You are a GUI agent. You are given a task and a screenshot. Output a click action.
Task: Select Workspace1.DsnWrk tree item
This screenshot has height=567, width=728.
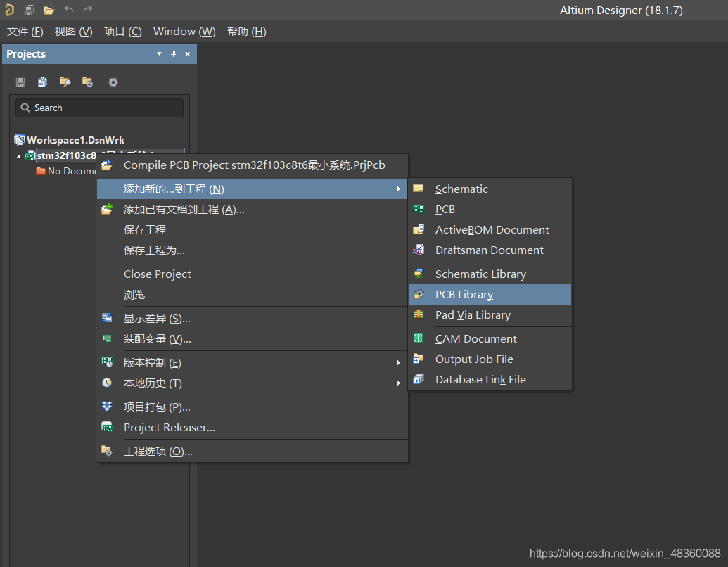click(x=70, y=140)
